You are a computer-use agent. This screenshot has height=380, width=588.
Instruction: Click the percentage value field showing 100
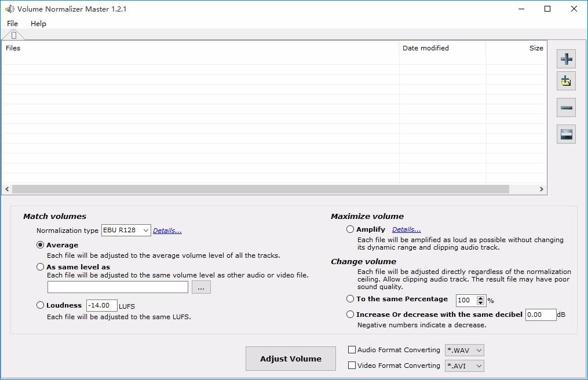pos(466,300)
